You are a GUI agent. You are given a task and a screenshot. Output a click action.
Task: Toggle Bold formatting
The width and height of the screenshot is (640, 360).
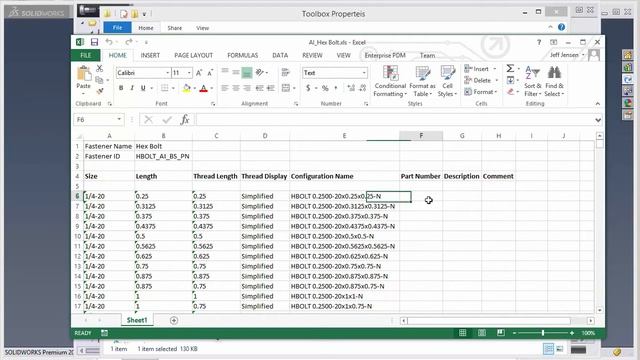tap(121, 88)
